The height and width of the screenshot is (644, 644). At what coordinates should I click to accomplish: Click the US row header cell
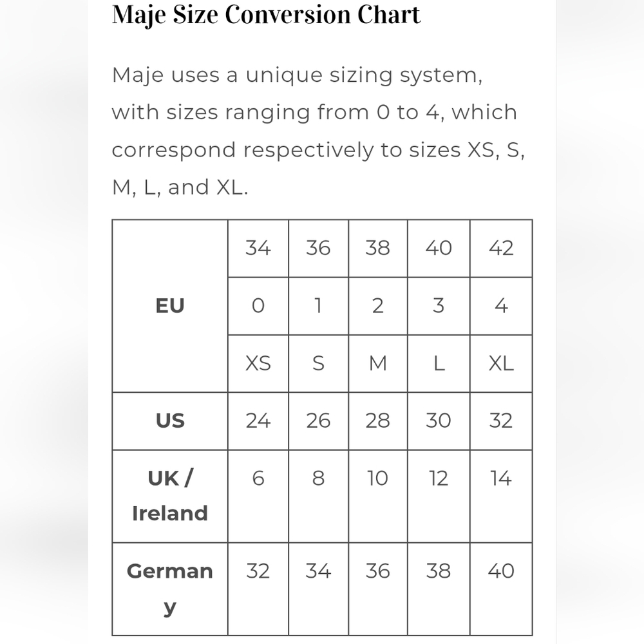point(170,421)
